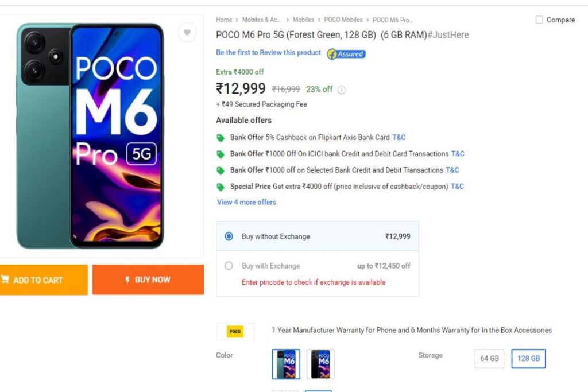Choose the Forest Green color variant

click(x=286, y=364)
